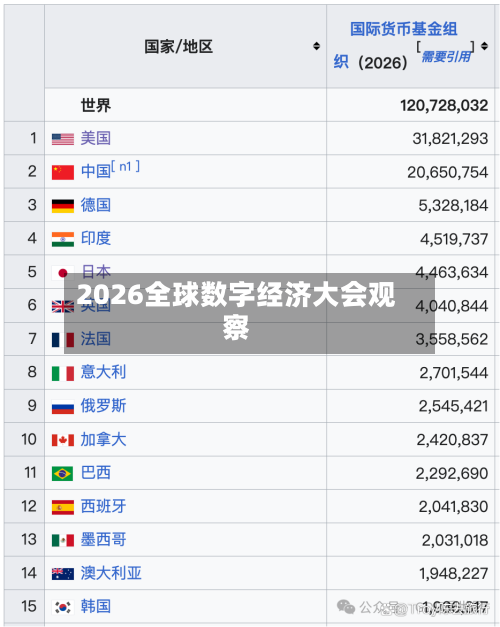Click the Mexico flag icon
The width and height of the screenshot is (500, 627).
click(63, 540)
